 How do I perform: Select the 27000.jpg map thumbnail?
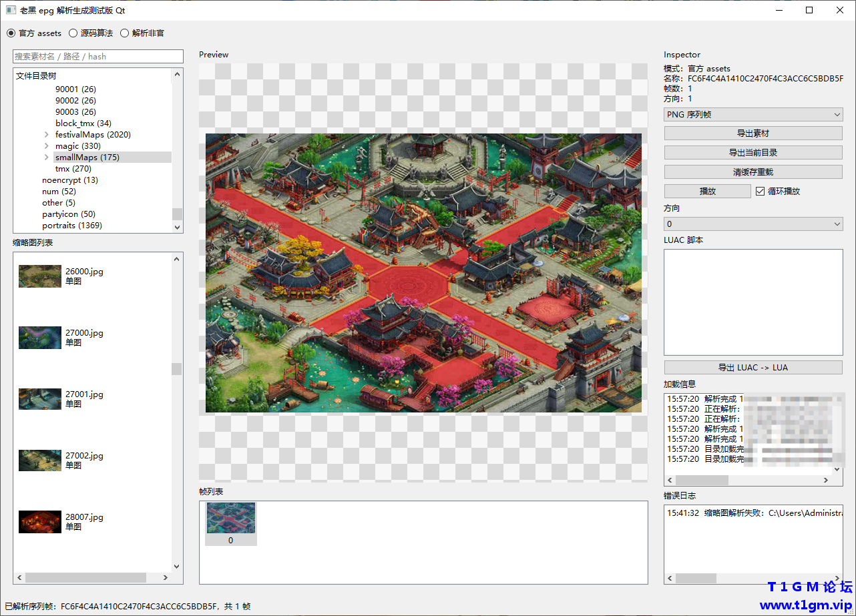point(40,338)
